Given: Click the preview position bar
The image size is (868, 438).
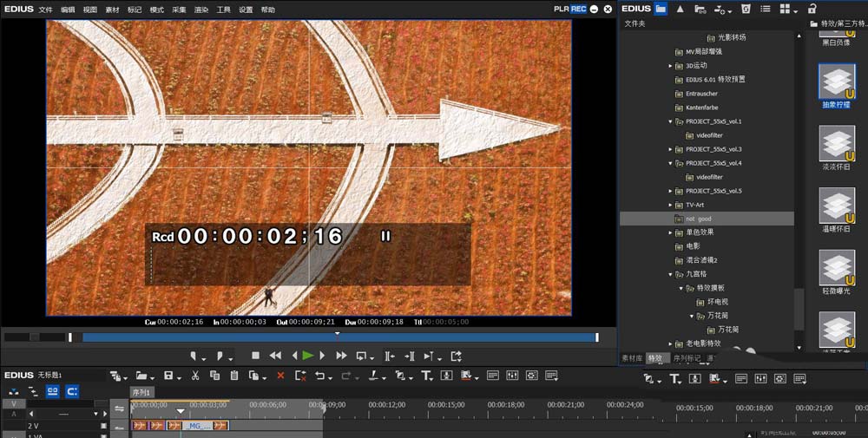Looking at the screenshot, I should point(339,337).
